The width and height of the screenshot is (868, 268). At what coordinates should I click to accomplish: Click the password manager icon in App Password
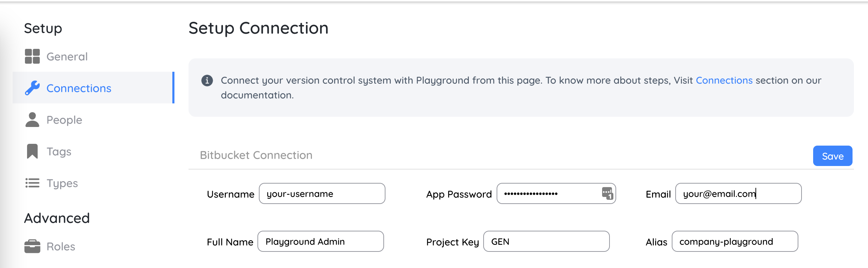(607, 193)
